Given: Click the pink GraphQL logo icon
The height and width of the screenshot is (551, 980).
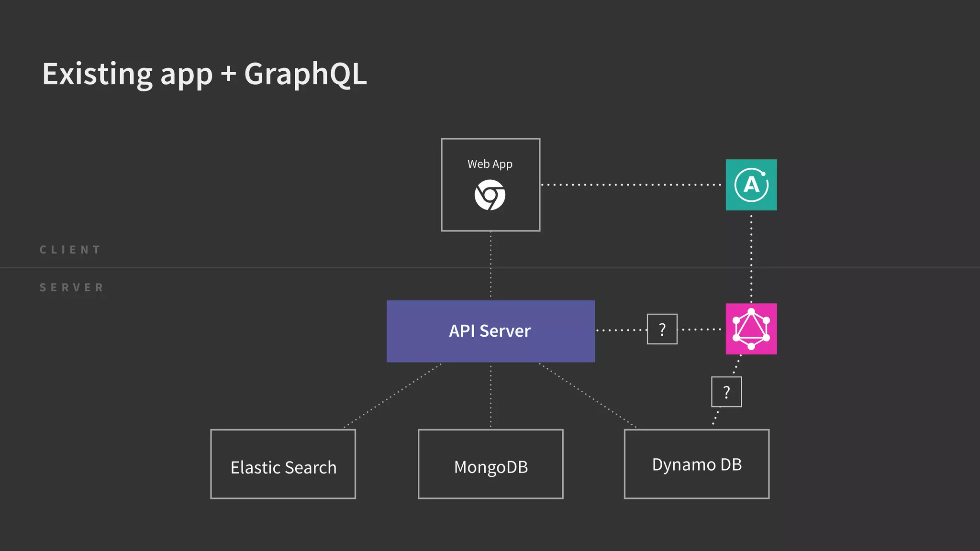Looking at the screenshot, I should (x=751, y=329).
